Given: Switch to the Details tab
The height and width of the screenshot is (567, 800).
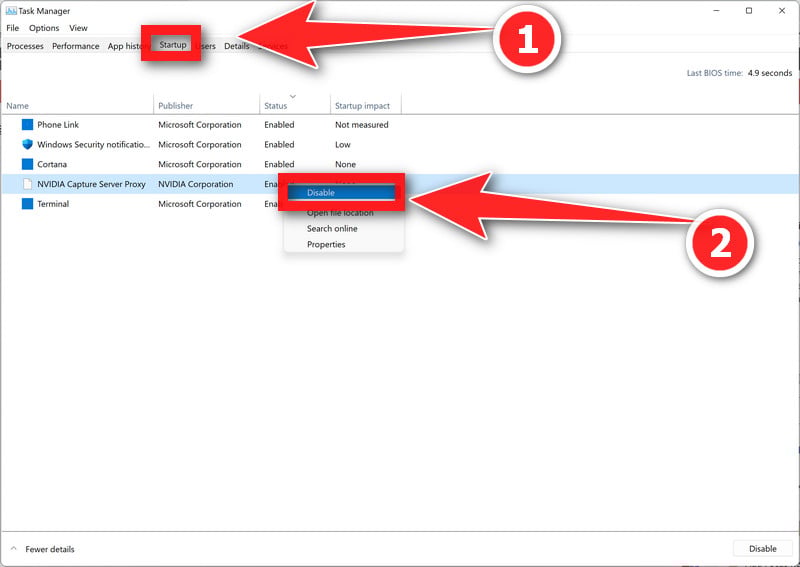Looking at the screenshot, I should click(x=237, y=46).
